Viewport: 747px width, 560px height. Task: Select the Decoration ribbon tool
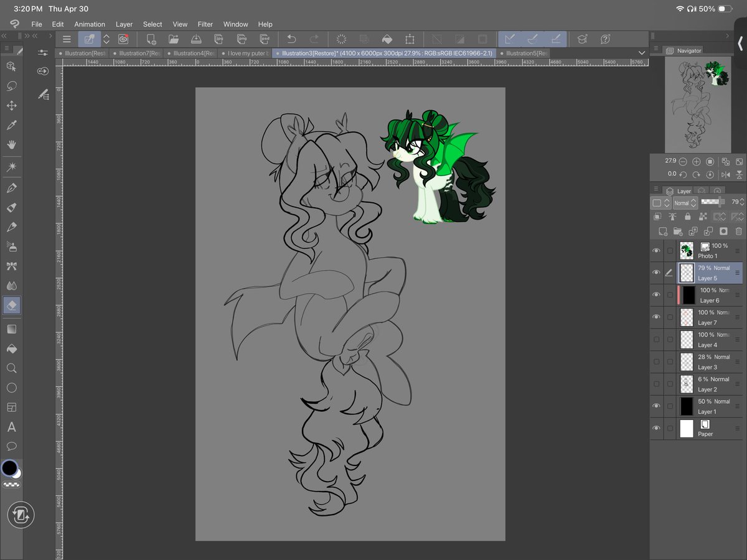(x=11, y=266)
